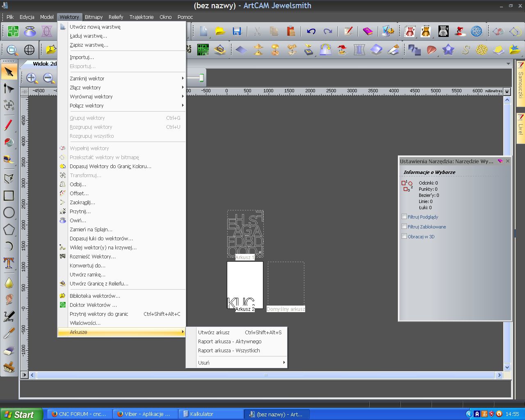Click the Windows Start button
525x420 pixels.
pos(21,414)
